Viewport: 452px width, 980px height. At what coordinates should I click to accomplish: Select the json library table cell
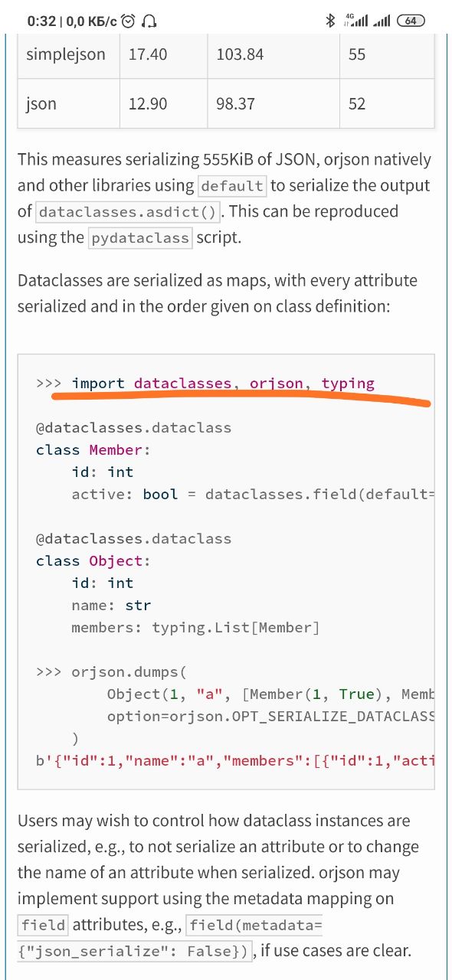(x=69, y=103)
